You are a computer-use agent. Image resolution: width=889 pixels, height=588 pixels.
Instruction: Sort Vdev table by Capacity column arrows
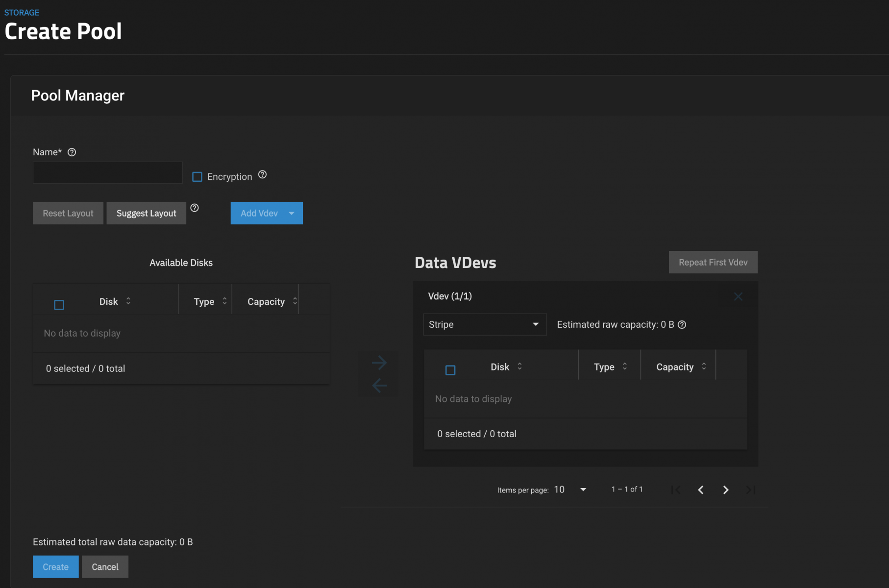pos(704,366)
